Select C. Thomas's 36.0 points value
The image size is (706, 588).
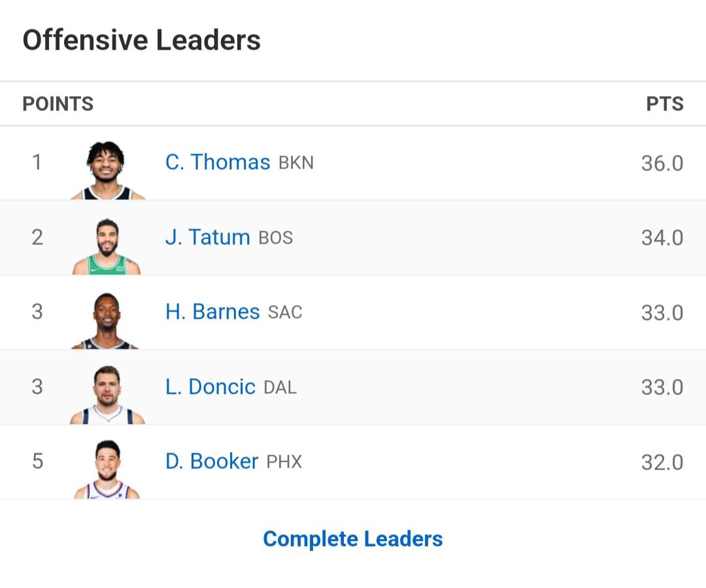pos(662,163)
